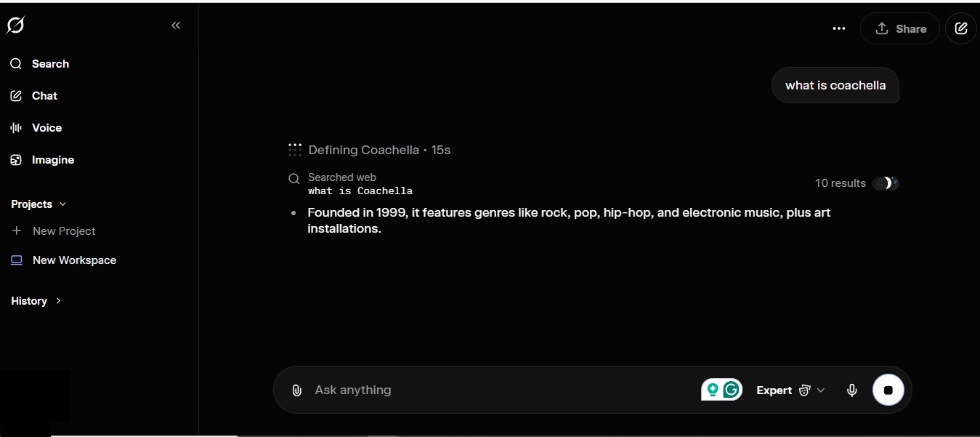Screen dimensions: 980x437
Task: Toggle the switch beside 10 results
Action: (886, 183)
